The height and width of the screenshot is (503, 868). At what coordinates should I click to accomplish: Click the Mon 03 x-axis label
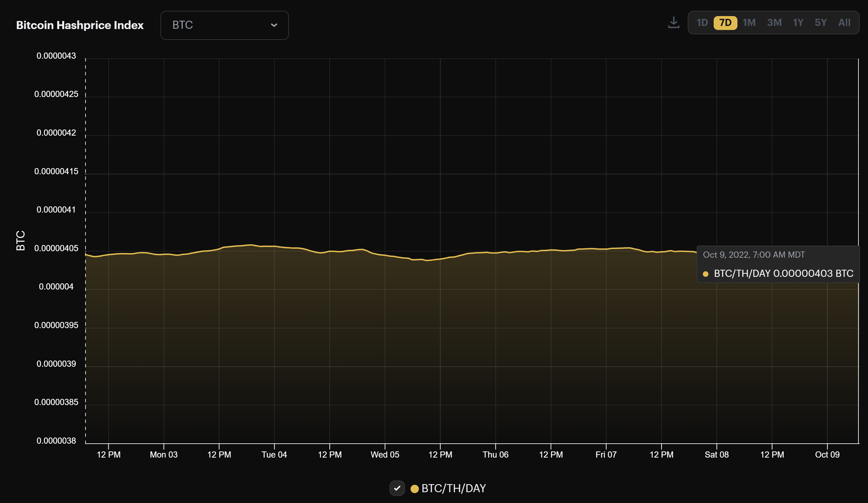pos(164,454)
